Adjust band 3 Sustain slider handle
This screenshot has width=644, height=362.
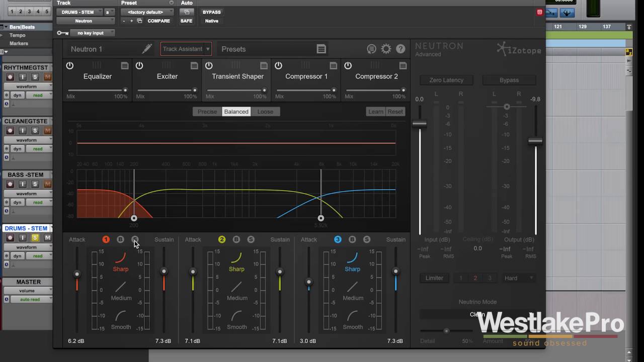396,271
